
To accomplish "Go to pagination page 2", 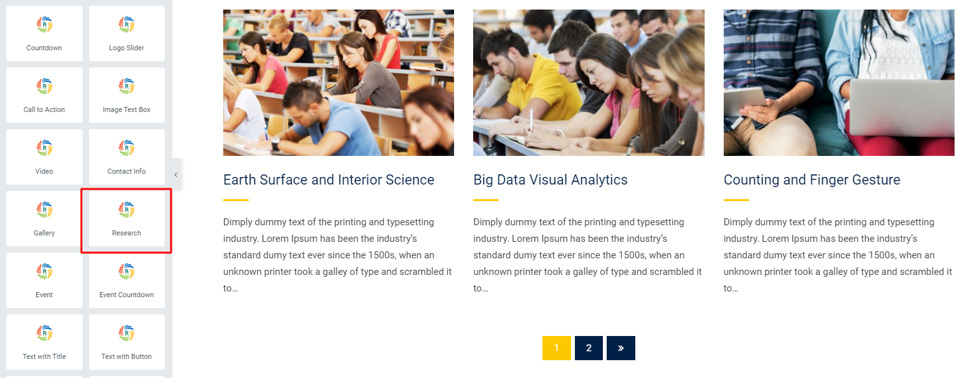I will tap(589, 348).
